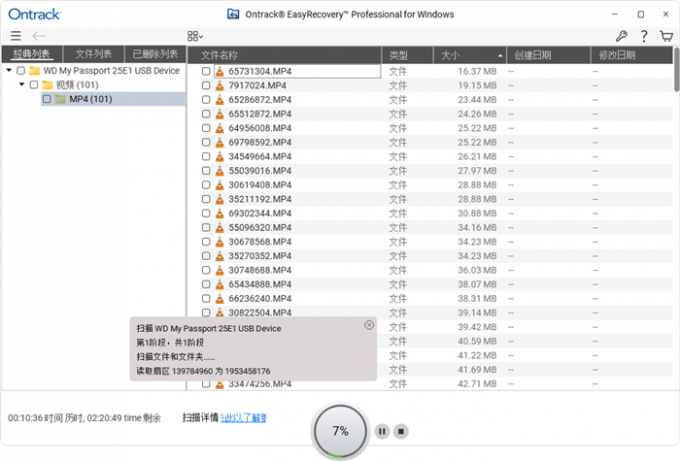The width and height of the screenshot is (680, 461).
Task: Click the MP4 folder icon
Action: (x=61, y=99)
